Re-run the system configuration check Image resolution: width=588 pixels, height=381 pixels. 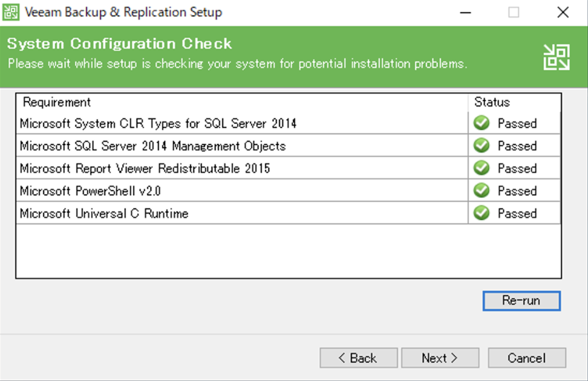coord(522,301)
